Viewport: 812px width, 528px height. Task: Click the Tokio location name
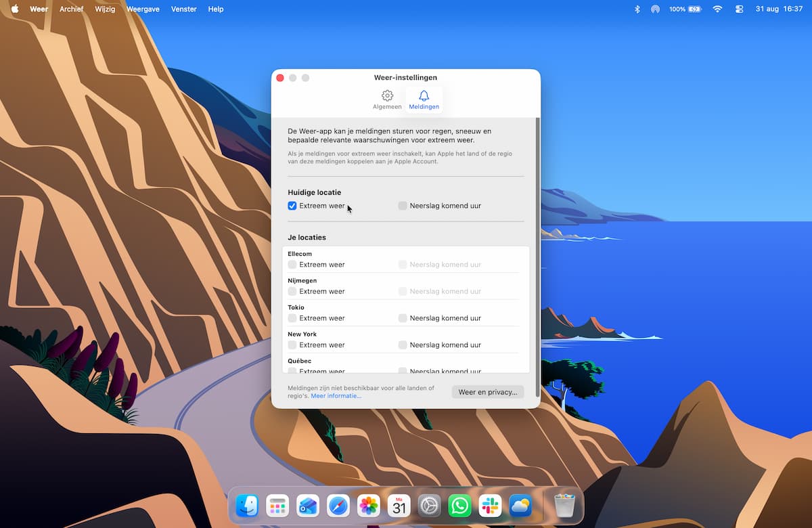pos(296,307)
